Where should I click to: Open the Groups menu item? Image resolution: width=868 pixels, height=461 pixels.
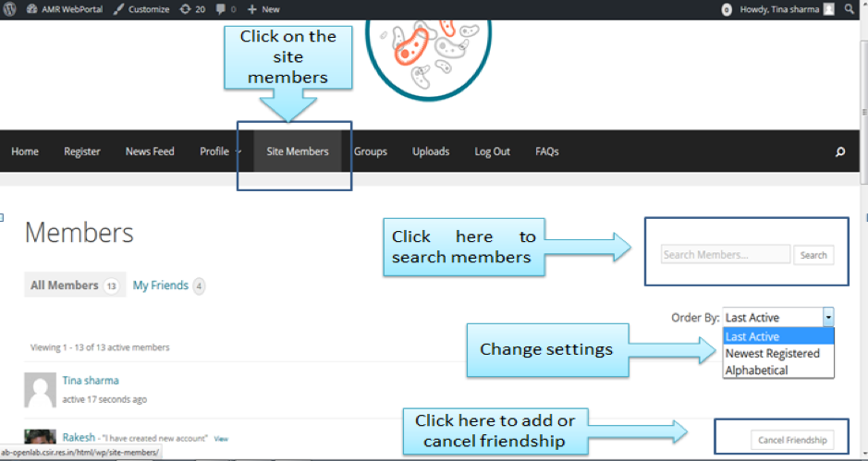click(x=370, y=152)
